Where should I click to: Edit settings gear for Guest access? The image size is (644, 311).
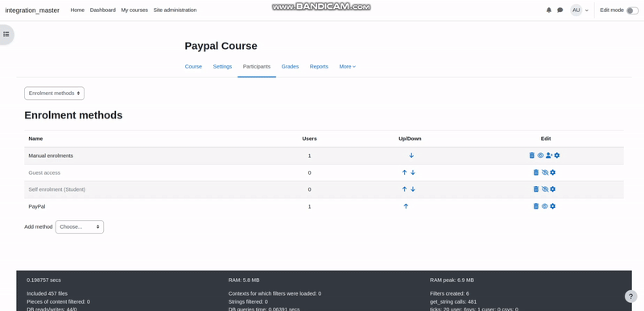click(553, 172)
